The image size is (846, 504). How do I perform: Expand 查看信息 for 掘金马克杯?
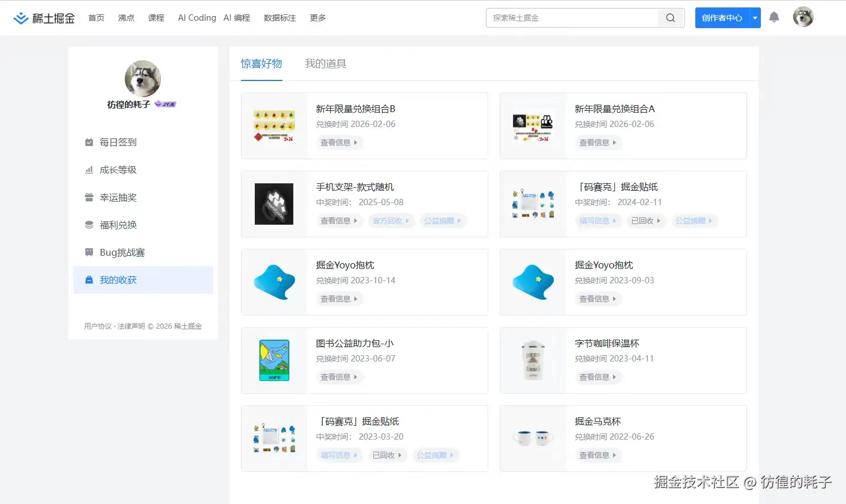click(x=598, y=455)
